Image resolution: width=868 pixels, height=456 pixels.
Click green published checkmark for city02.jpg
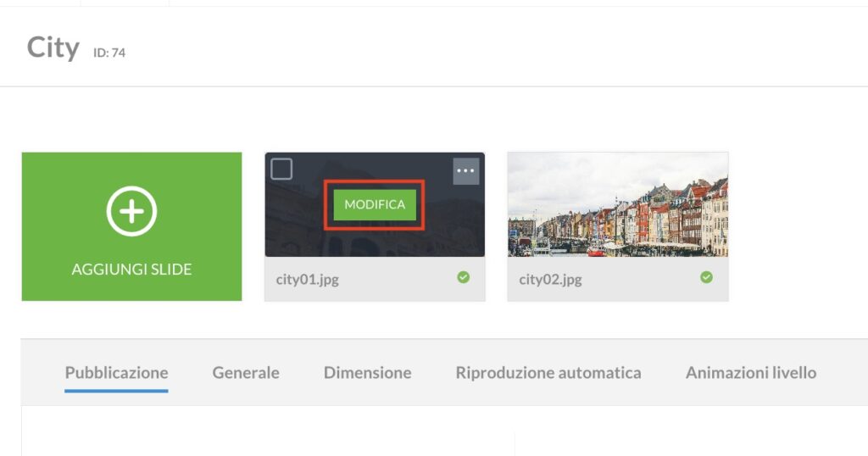[706, 277]
